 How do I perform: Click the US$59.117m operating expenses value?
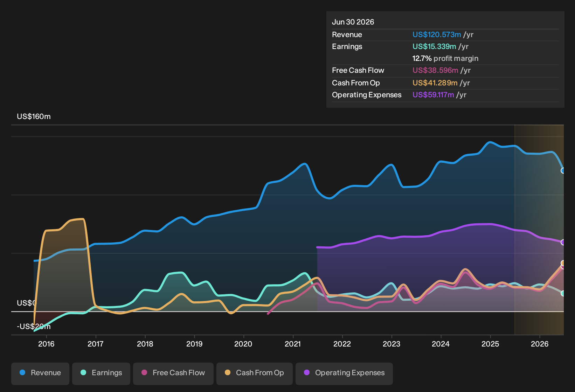click(x=433, y=95)
